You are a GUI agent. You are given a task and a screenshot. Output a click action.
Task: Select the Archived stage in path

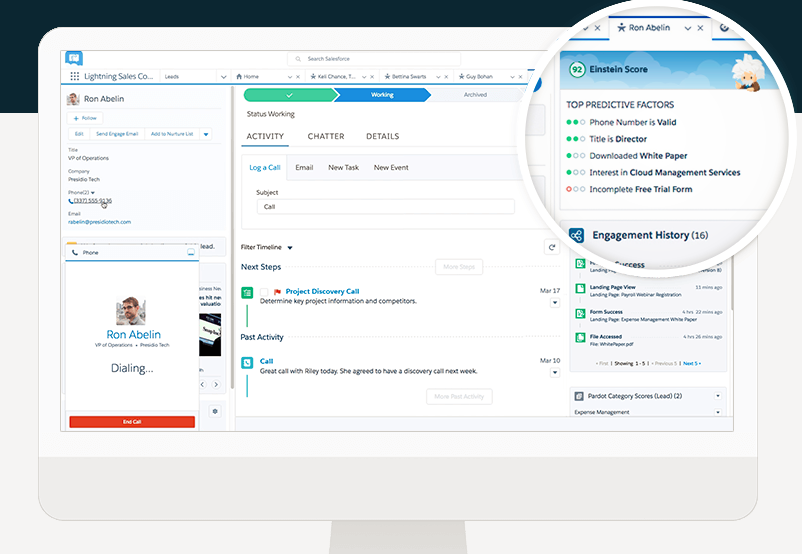(x=476, y=95)
